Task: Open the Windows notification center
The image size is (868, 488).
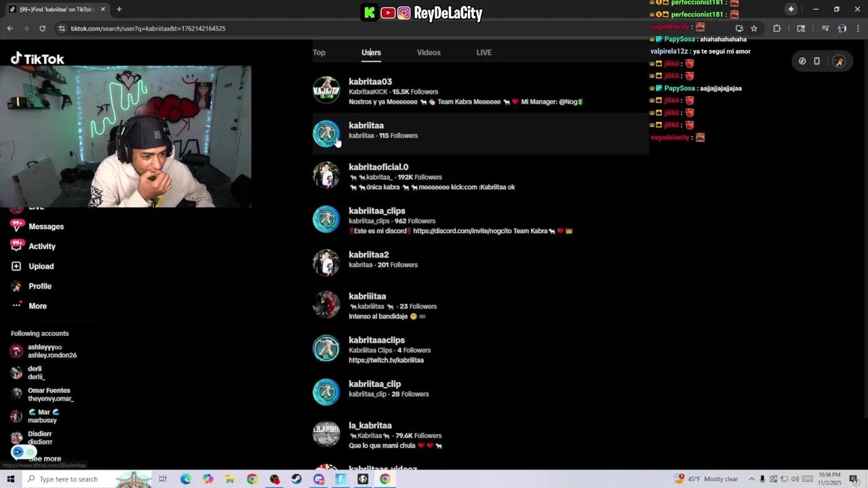Action: point(854,479)
